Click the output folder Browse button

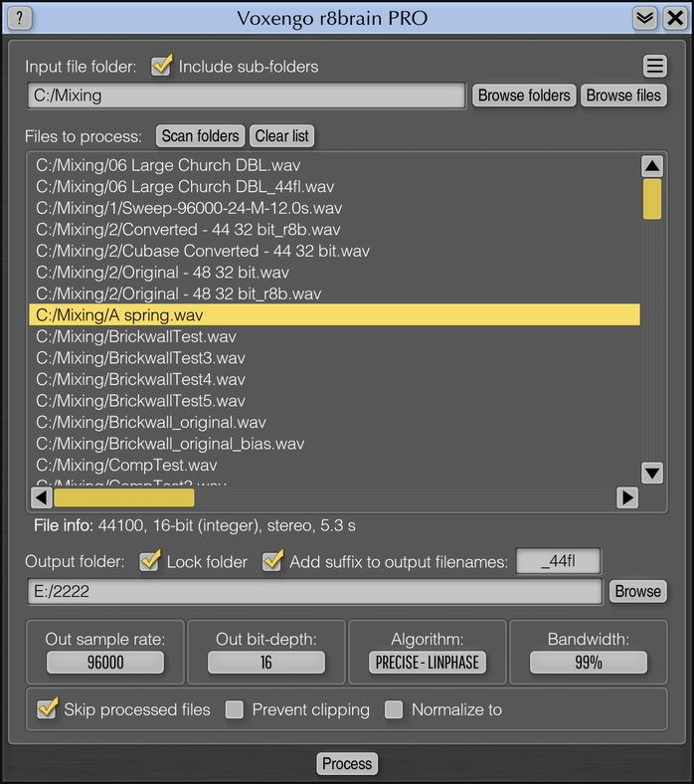[x=638, y=592]
